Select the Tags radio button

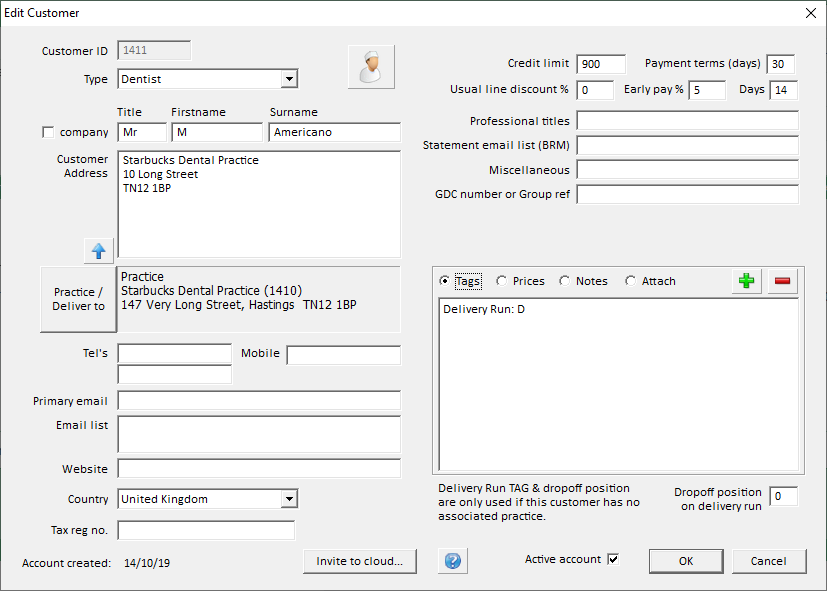tap(446, 282)
